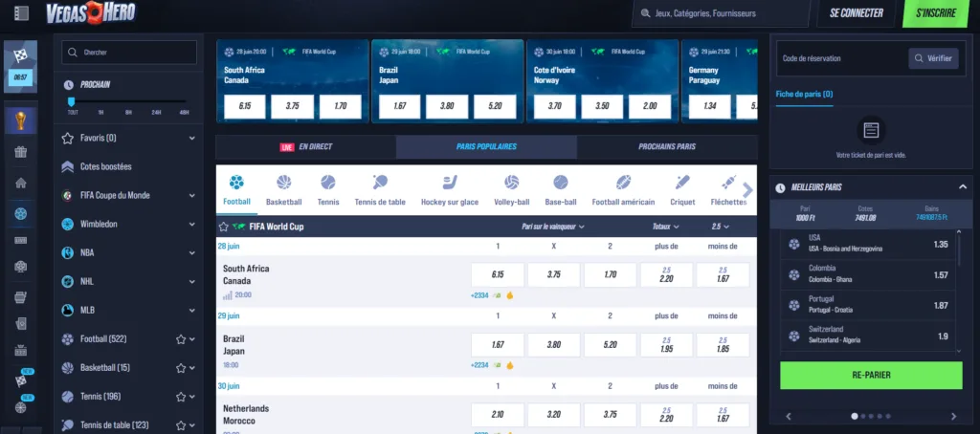Expand the Wimbledon sidebar entry
This screenshot has height=434, width=980.
coord(191,225)
